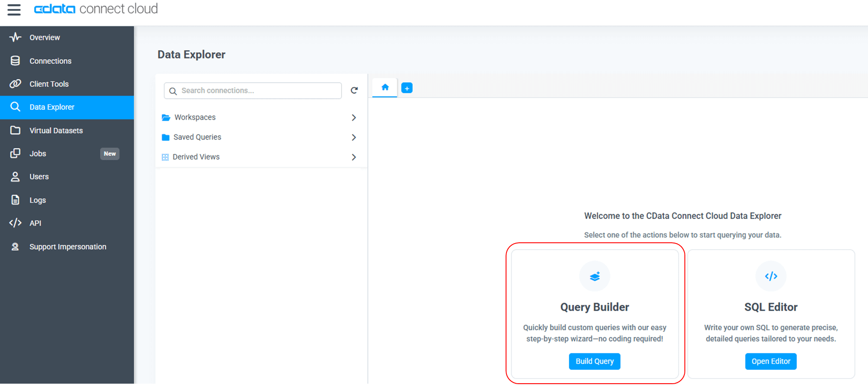Refresh the connections list
Viewport: 868px width, 388px height.
pos(354,90)
